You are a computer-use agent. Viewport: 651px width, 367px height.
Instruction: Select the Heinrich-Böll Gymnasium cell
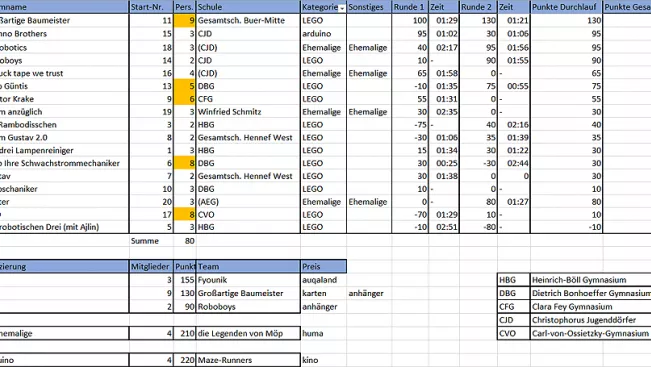point(591,280)
